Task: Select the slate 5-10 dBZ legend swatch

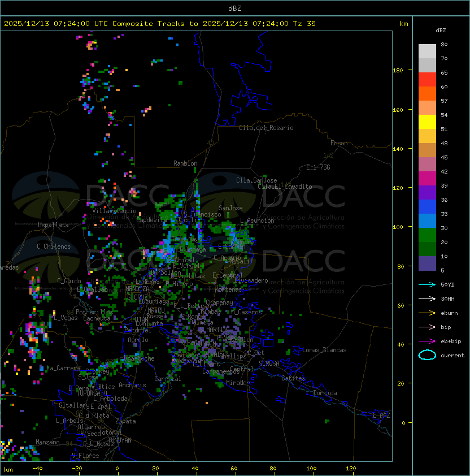Action: [427, 263]
